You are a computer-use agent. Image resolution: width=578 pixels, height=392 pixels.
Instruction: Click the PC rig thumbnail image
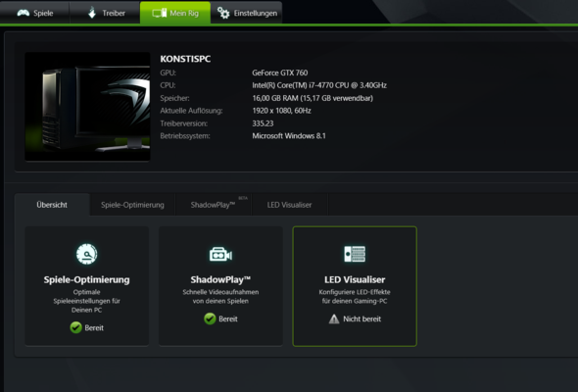(x=87, y=106)
